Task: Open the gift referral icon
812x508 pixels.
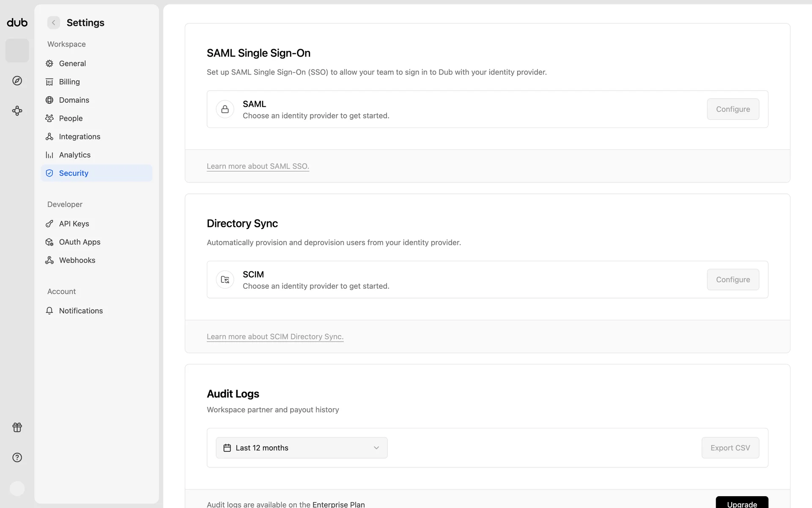Action: click(x=17, y=427)
